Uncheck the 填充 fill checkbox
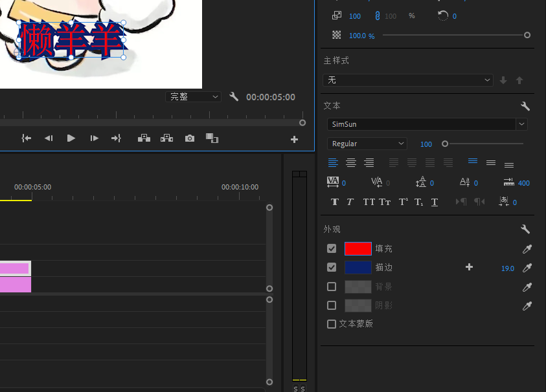Screen dimensions: 546x392 [x=332, y=248]
